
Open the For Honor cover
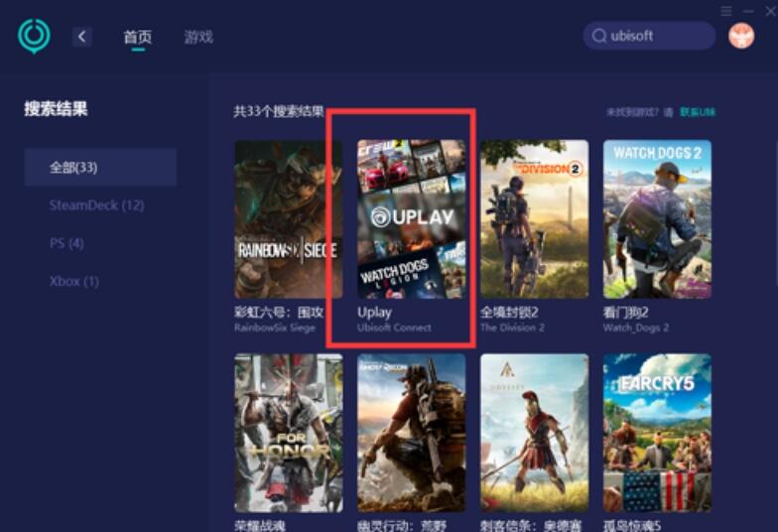coord(288,433)
